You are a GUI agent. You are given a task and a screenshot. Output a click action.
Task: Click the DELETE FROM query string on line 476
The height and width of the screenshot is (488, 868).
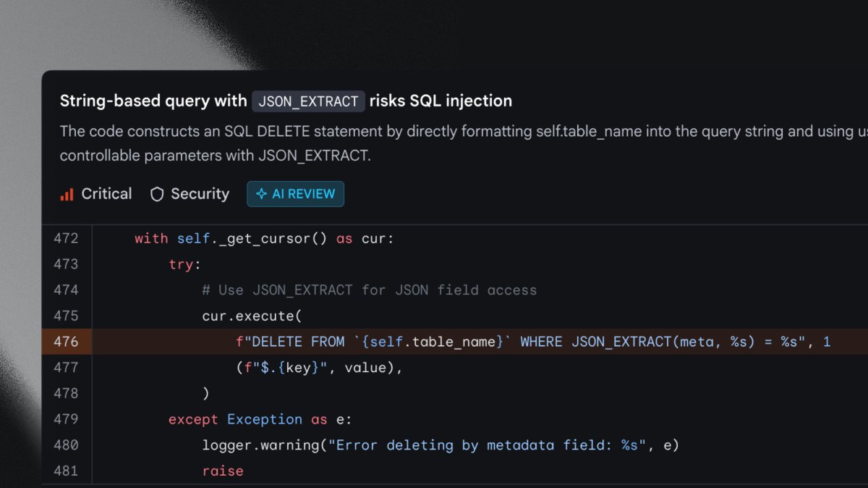click(x=524, y=342)
